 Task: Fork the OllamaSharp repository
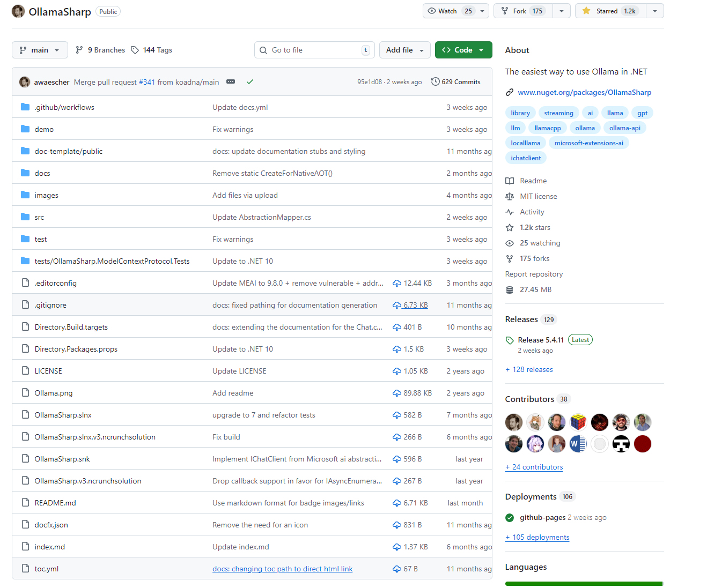524,11
